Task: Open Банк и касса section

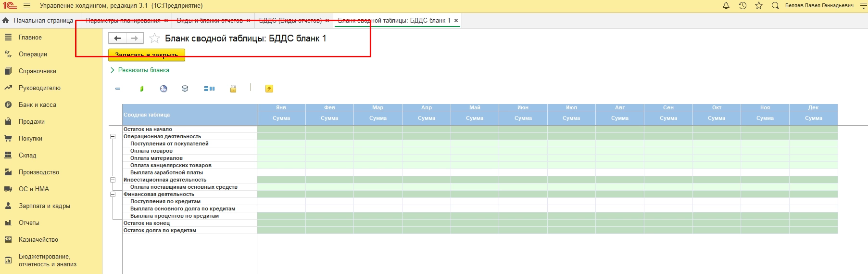Action: (x=37, y=104)
